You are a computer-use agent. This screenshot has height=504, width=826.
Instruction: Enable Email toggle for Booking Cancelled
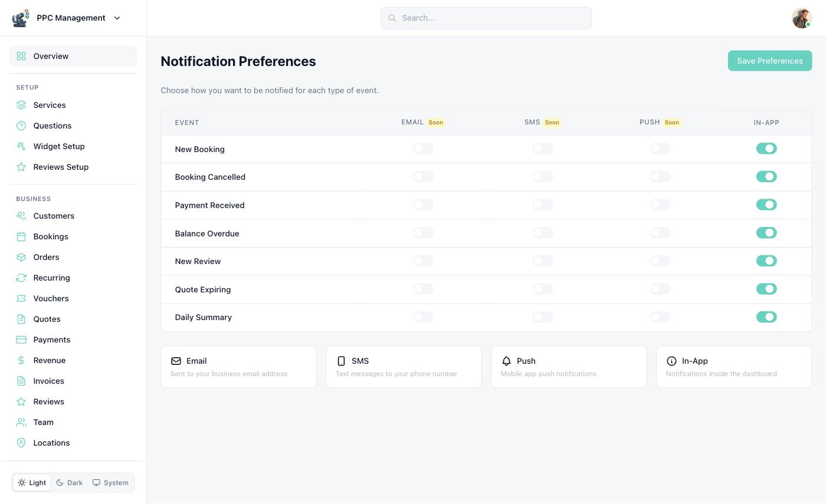(423, 177)
